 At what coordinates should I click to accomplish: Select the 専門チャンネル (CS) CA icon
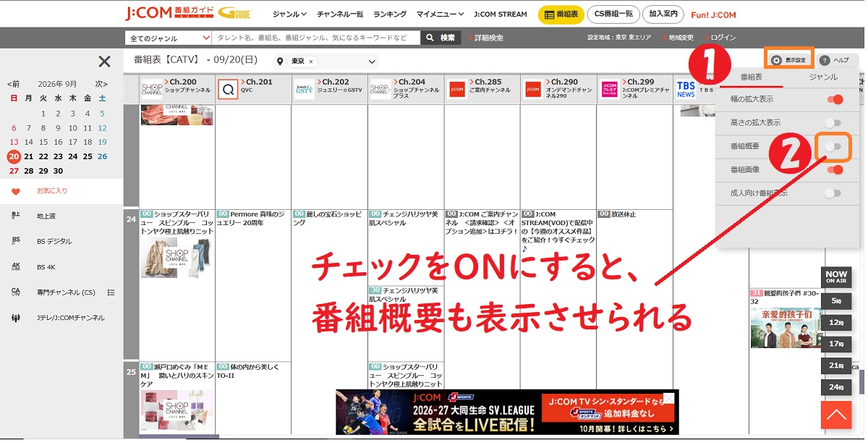point(16,292)
